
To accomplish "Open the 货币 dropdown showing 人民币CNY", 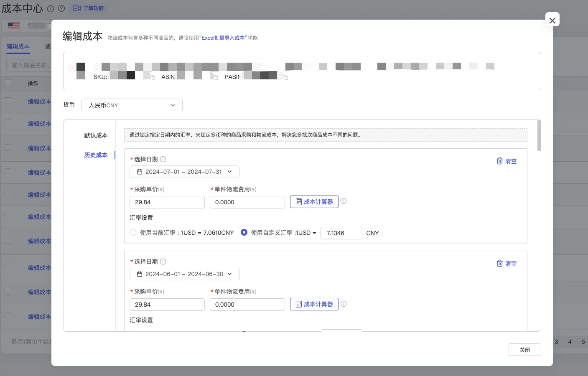I will (x=132, y=105).
